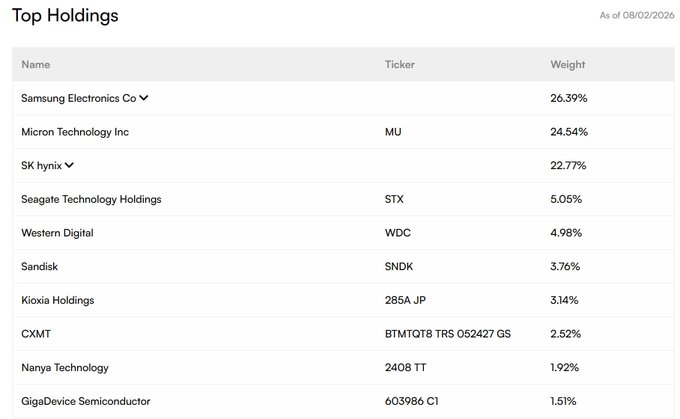Click the 3.76% weight value
Image resolution: width=680 pixels, height=419 pixels.
coord(565,266)
